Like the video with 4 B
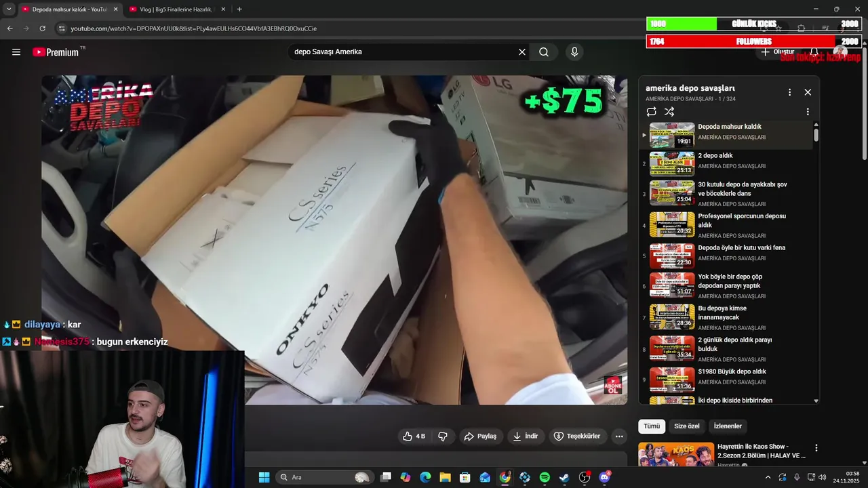 tap(414, 436)
